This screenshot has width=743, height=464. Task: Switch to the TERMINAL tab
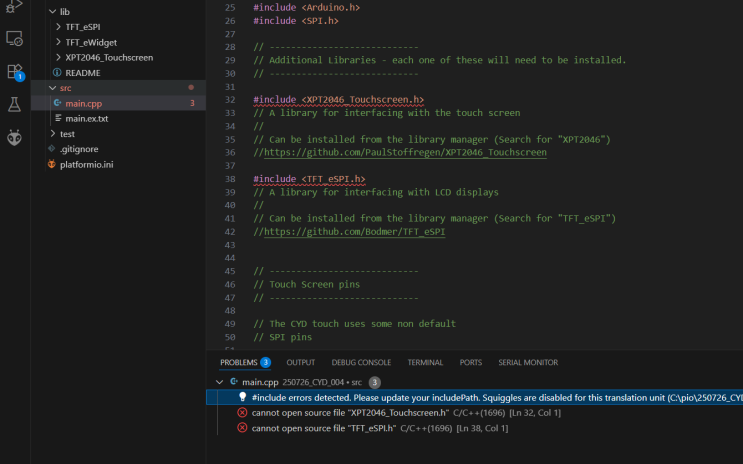(x=425, y=362)
